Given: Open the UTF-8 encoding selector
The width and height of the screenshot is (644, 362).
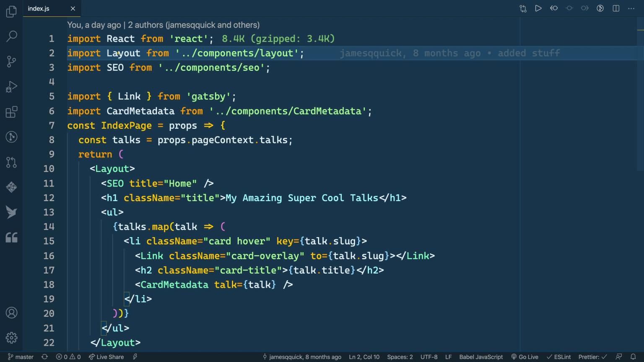Looking at the screenshot, I should 428,357.
